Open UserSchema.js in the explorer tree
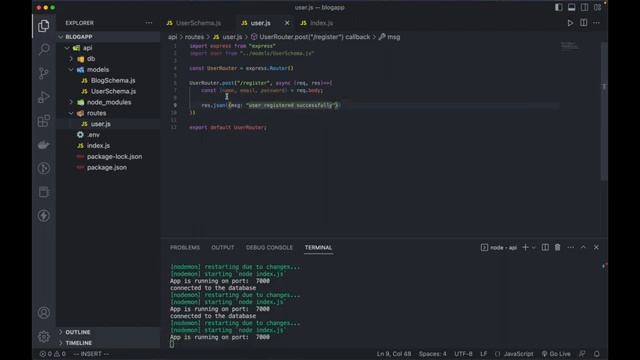This screenshot has width=640, height=360. click(x=108, y=91)
